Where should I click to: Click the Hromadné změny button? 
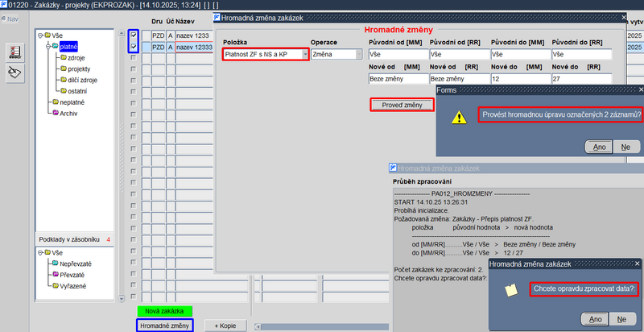164,326
